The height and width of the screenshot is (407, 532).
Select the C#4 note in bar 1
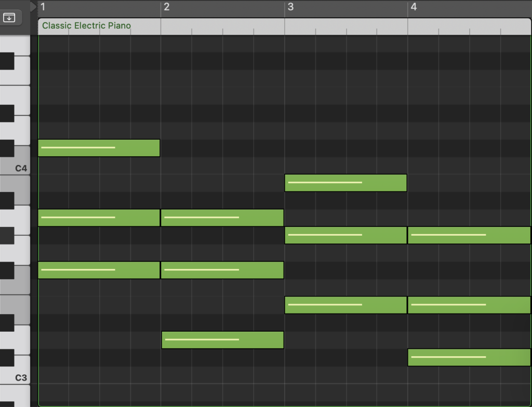click(99, 148)
